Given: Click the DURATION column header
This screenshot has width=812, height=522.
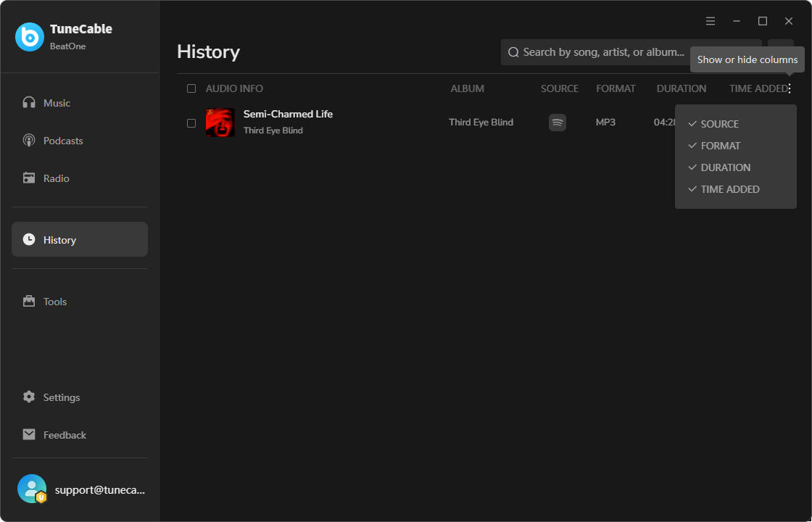Looking at the screenshot, I should click(x=681, y=88).
